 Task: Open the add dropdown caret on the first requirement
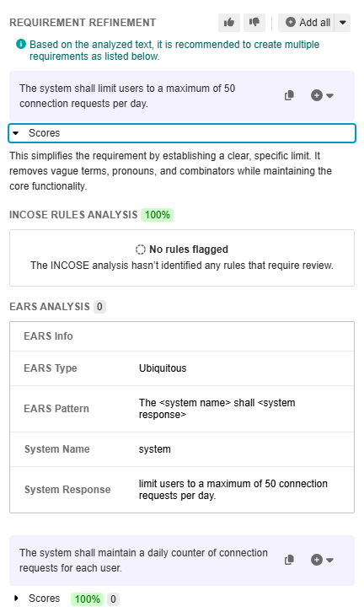[329, 95]
